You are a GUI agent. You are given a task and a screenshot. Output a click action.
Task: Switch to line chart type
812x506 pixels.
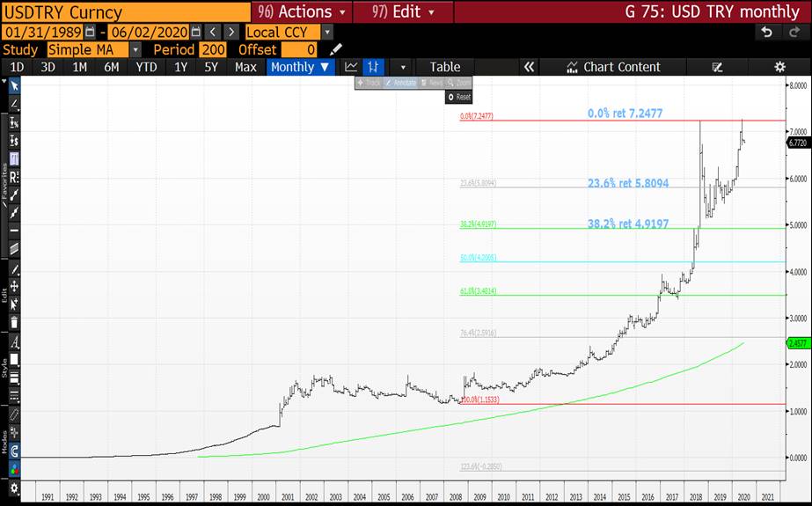coord(351,67)
